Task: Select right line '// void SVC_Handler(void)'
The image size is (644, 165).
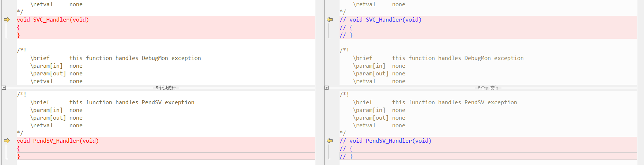Action: [x=380, y=20]
